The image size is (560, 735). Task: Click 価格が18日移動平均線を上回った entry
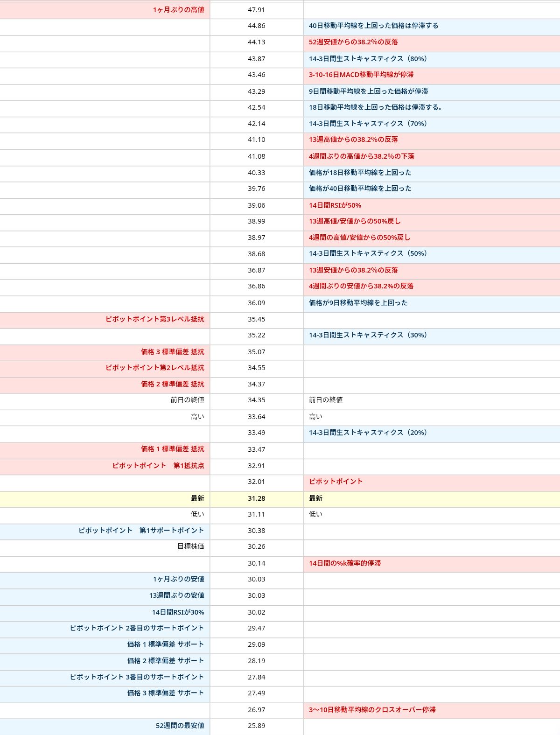tap(360, 173)
